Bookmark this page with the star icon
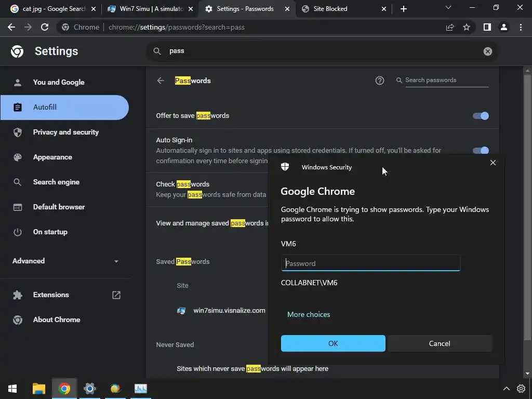Viewport: 532px width, 399px height. click(467, 27)
